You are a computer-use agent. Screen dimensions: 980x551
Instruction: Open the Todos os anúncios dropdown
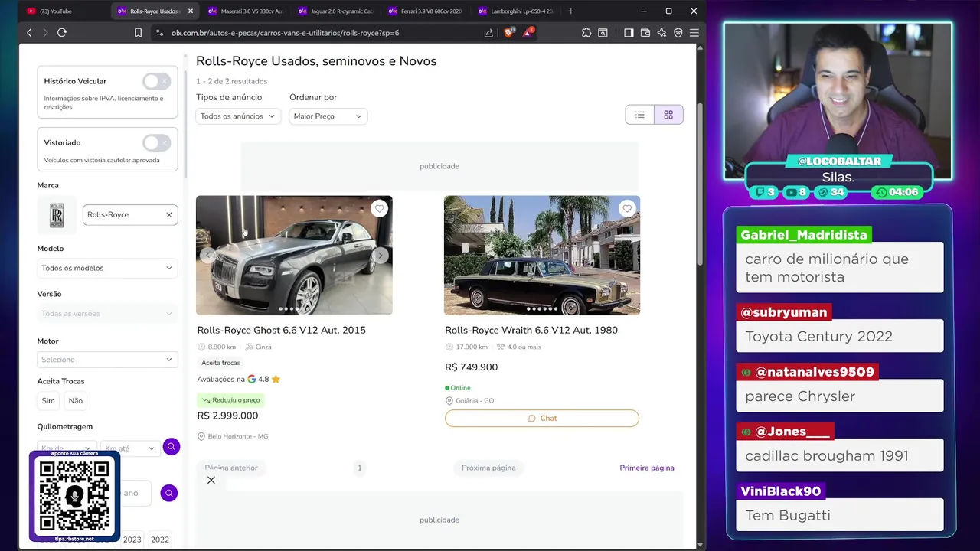(x=238, y=116)
